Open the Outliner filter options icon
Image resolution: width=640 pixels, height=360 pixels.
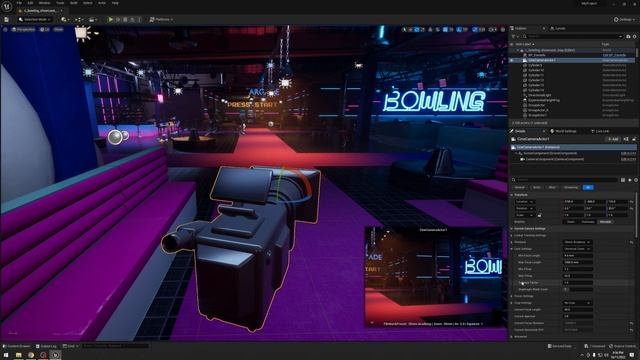[x=515, y=36]
